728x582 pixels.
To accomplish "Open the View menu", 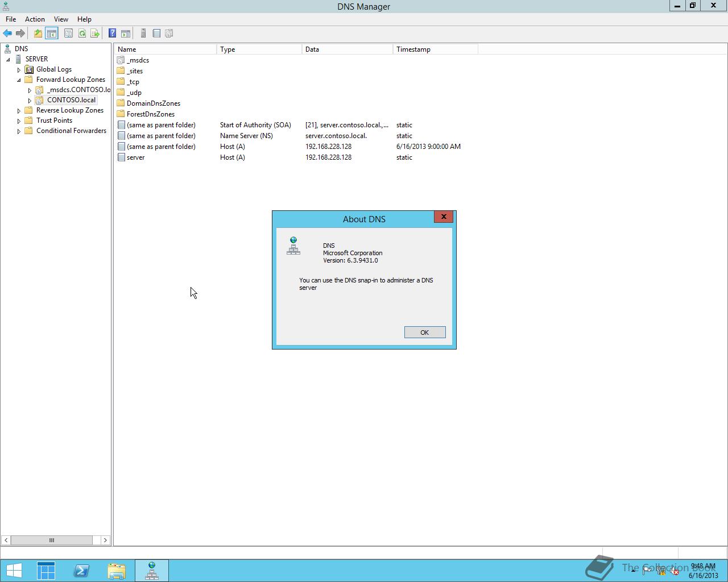I will tap(61, 19).
